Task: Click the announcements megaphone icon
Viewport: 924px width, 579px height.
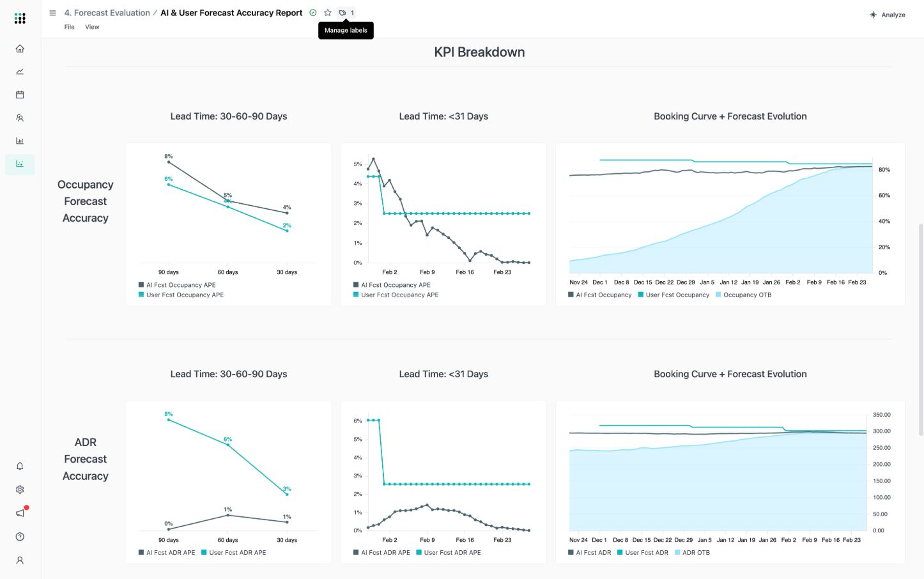Action: pos(20,513)
